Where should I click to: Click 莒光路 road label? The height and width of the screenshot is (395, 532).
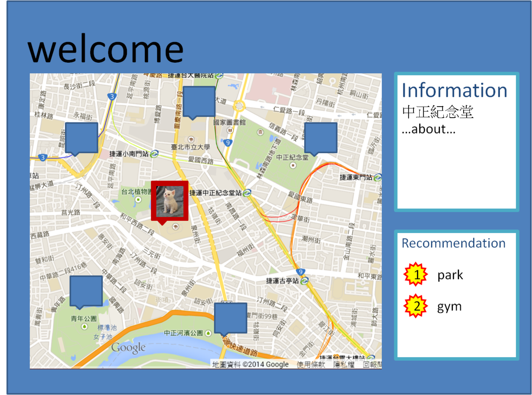[x=71, y=212]
